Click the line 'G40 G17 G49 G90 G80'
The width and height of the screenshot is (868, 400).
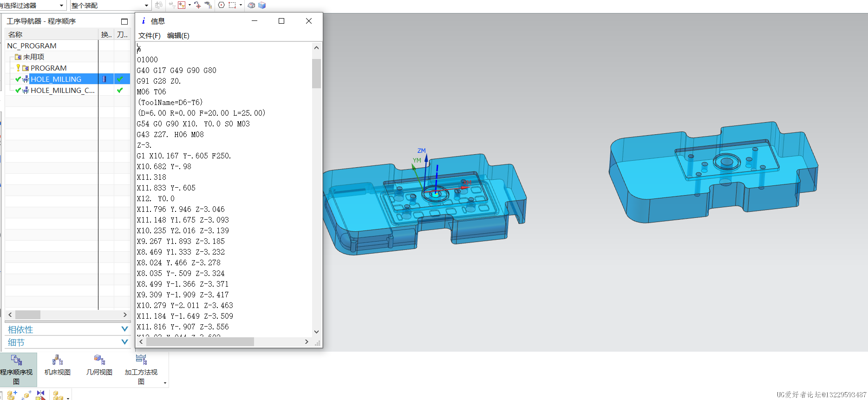(176, 71)
